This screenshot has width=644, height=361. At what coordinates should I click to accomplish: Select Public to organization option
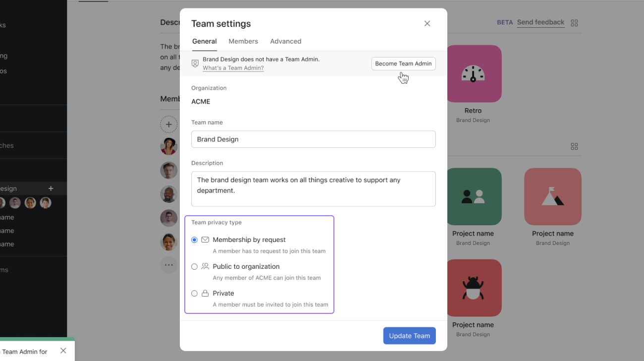point(194,267)
